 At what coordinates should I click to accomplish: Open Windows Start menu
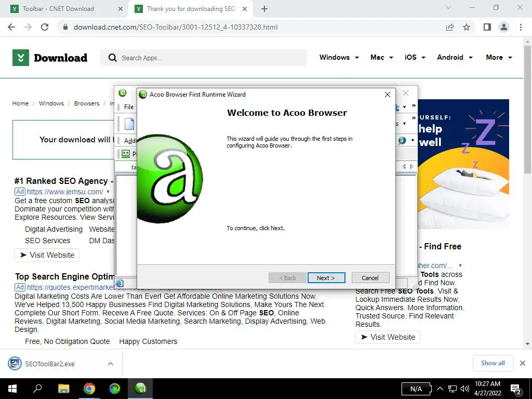(x=12, y=389)
